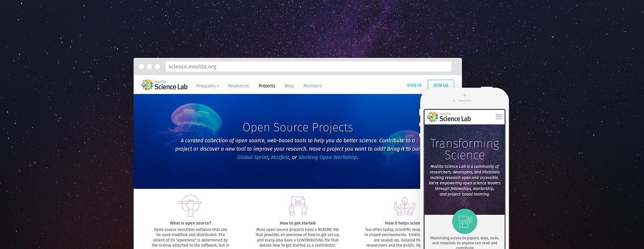Open the Members nav item
Screen dimensions: 644x249
pos(312,86)
